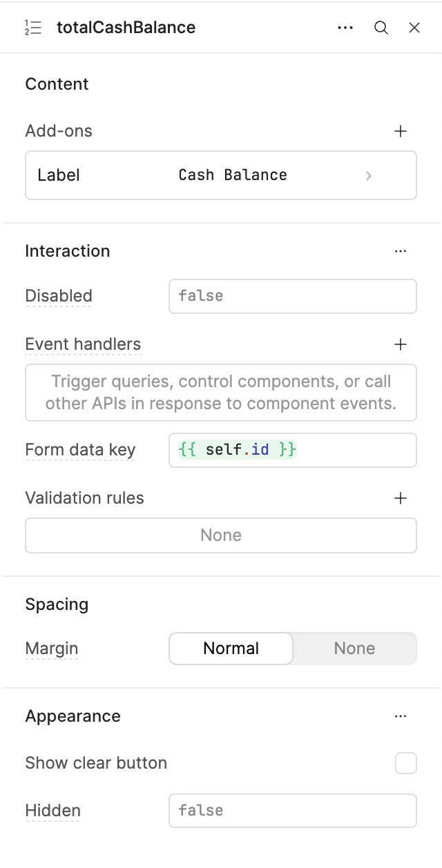The height and width of the screenshot is (868, 442).
Task: Add a validation rule with plus icon
Action: (401, 498)
